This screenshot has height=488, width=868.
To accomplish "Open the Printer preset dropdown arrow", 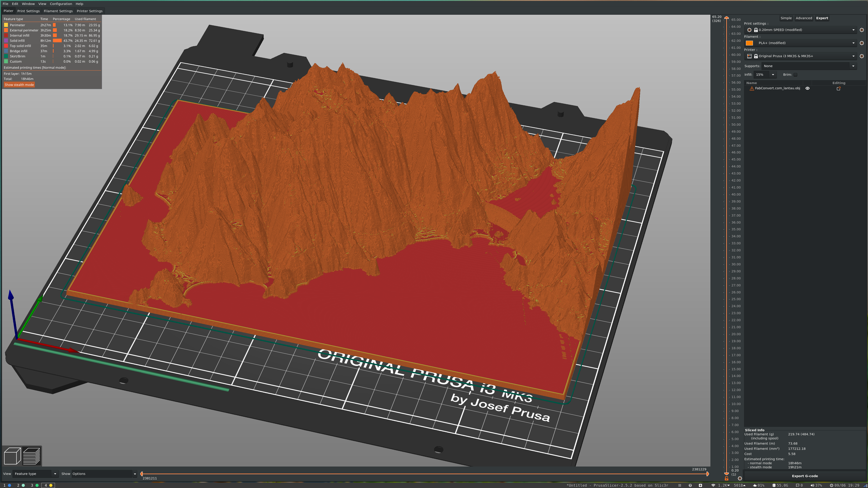I will 853,56.
